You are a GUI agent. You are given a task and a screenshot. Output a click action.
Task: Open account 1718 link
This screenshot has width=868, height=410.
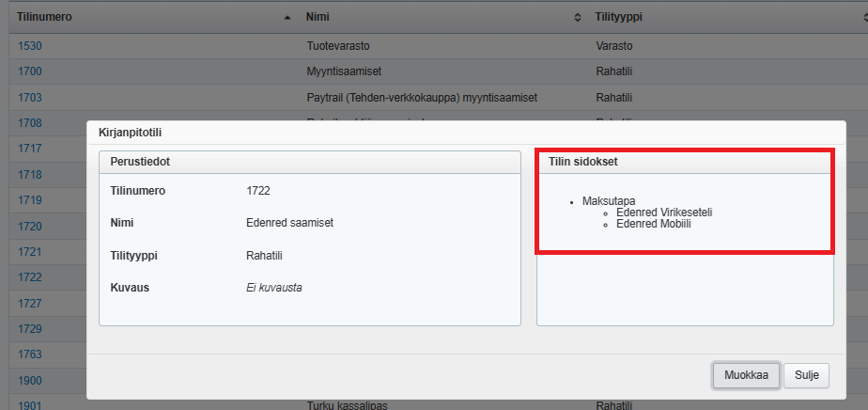coord(29,175)
